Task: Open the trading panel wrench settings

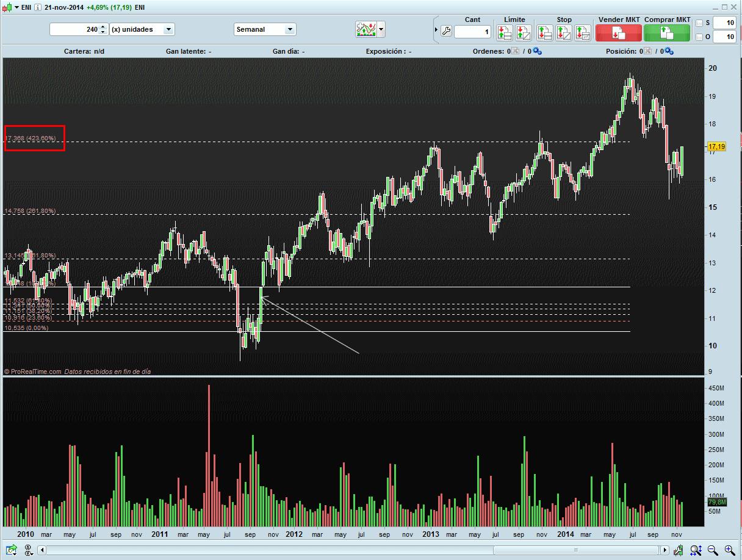Action: (446, 32)
